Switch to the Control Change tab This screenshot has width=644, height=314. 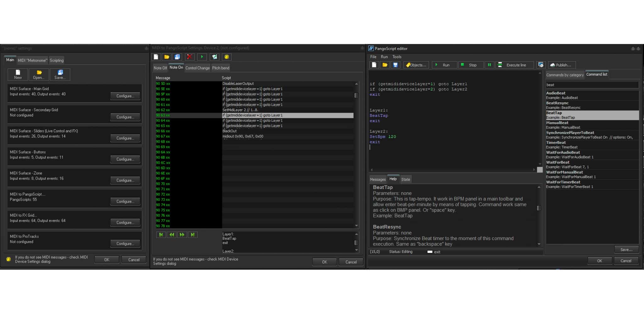[x=197, y=68]
